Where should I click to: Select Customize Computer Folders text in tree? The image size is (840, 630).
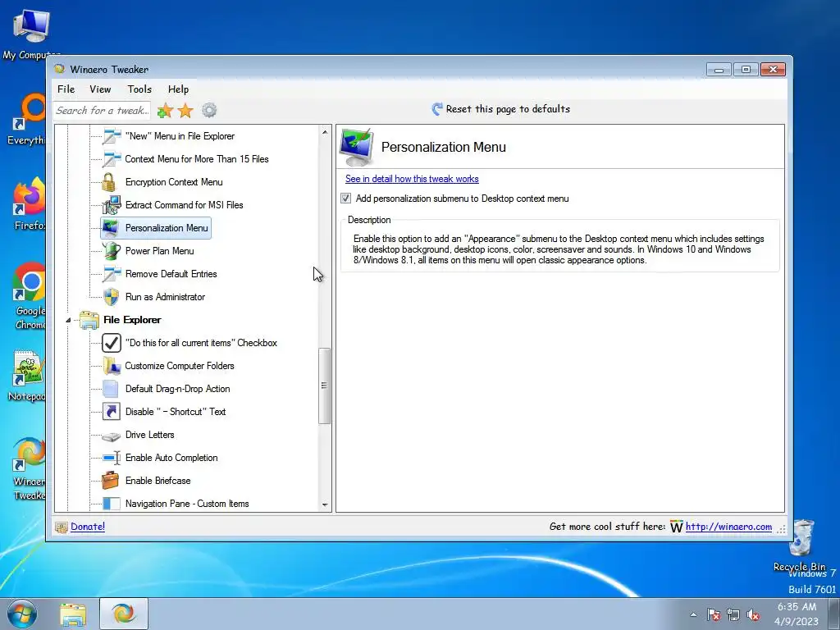click(x=180, y=367)
